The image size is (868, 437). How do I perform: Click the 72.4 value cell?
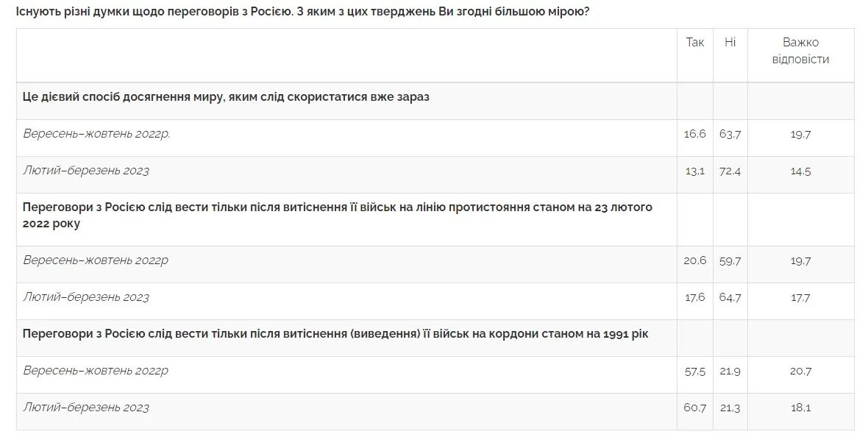coord(730,171)
